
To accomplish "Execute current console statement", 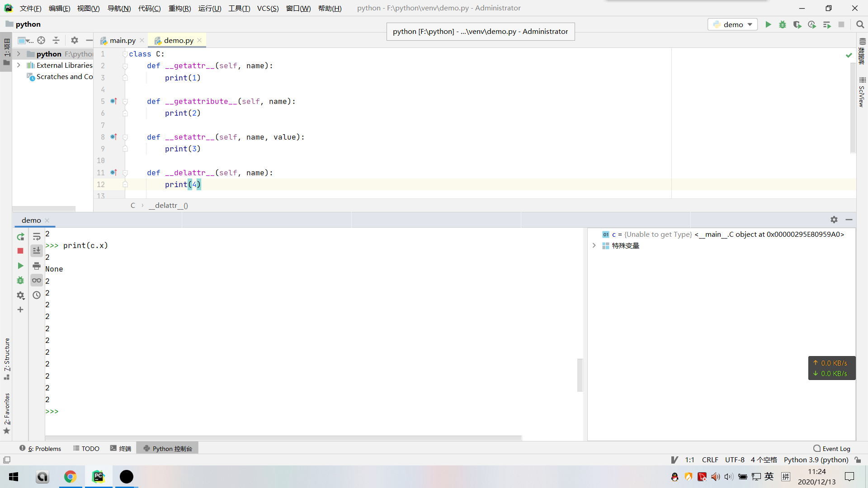I will pos(20,266).
